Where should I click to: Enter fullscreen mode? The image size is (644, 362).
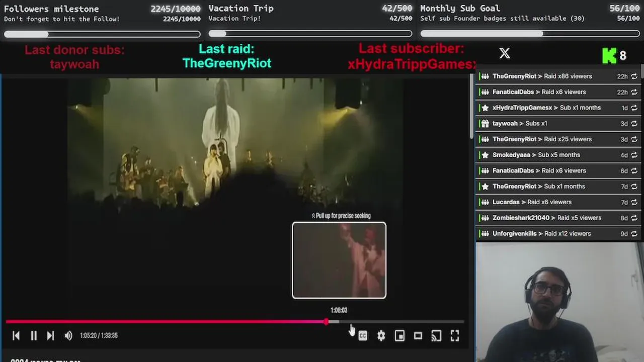click(x=455, y=335)
